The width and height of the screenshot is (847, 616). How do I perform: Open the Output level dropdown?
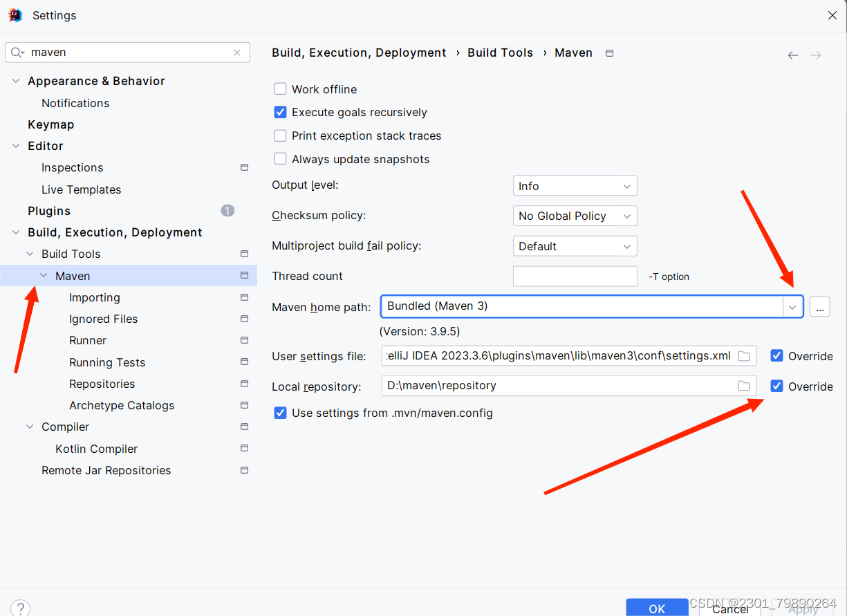point(575,186)
